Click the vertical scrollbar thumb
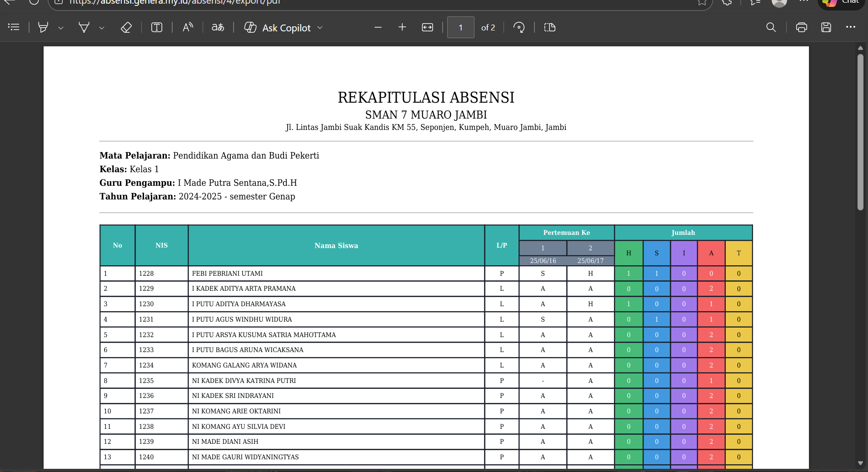Image resolution: width=868 pixels, height=472 pixels. click(x=860, y=132)
